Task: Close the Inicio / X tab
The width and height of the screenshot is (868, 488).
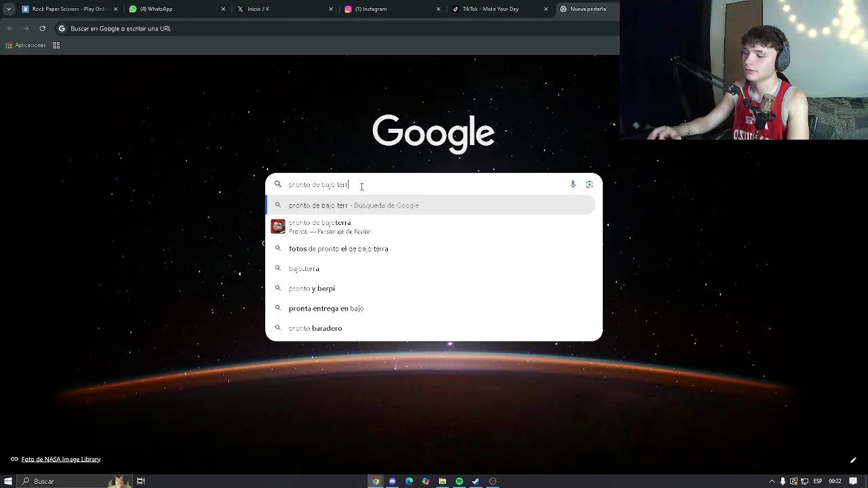Action: (x=331, y=9)
